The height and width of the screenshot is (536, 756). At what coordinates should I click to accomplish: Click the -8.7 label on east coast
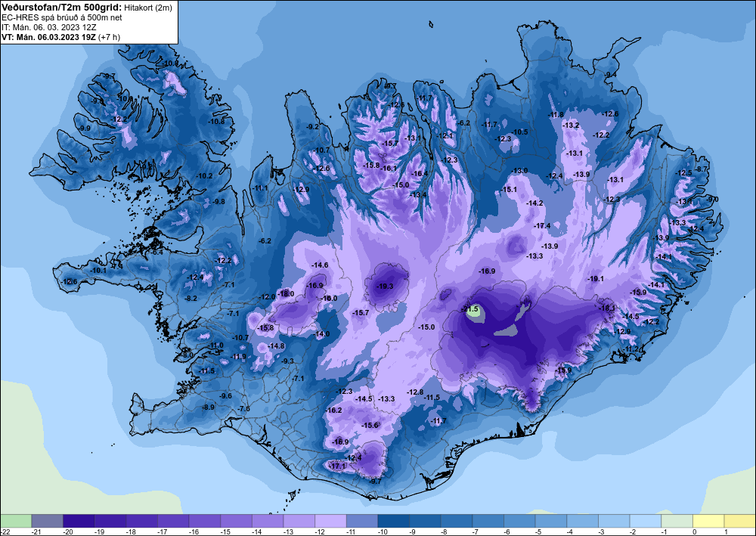[701, 169]
